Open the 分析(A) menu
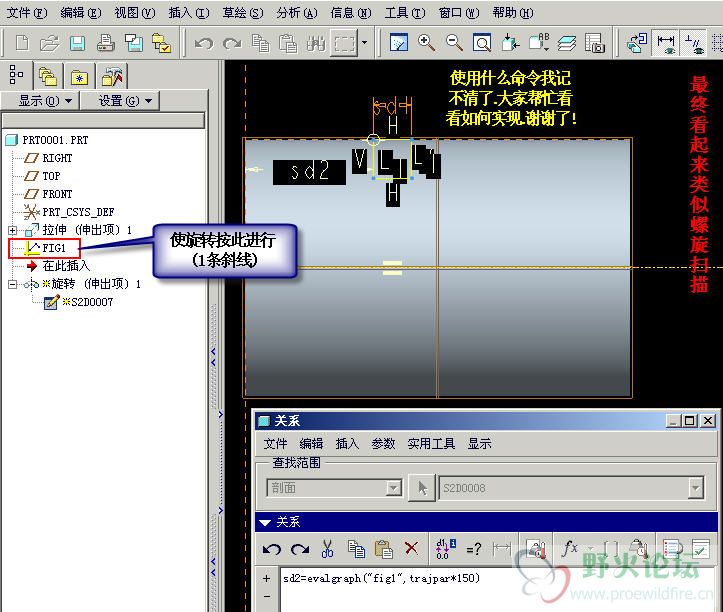Image resolution: width=723 pixels, height=612 pixels. point(297,12)
